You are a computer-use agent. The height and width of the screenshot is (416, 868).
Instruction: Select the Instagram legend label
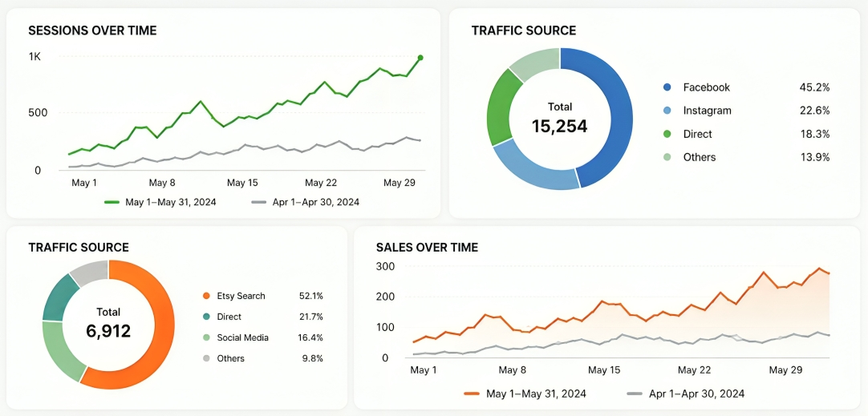[x=707, y=111]
